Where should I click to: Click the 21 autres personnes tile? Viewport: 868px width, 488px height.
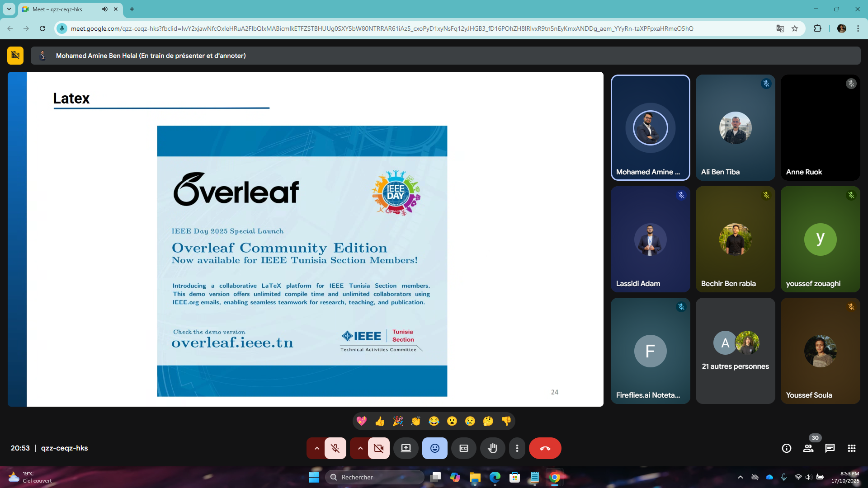click(735, 351)
